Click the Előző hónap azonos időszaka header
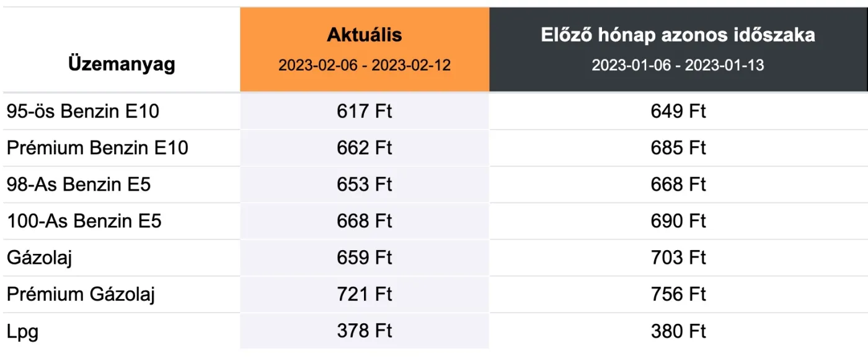The width and height of the screenshot is (868, 361). [678, 35]
